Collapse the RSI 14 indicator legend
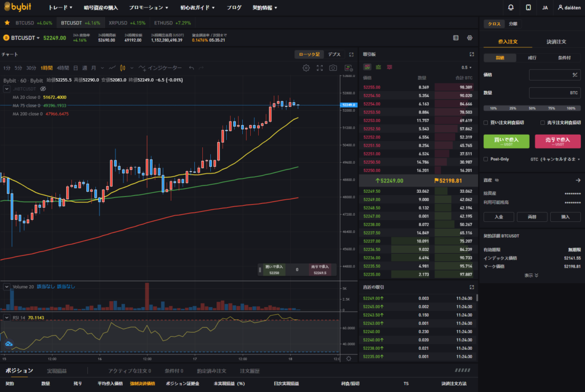The image size is (585, 392). [x=6, y=317]
